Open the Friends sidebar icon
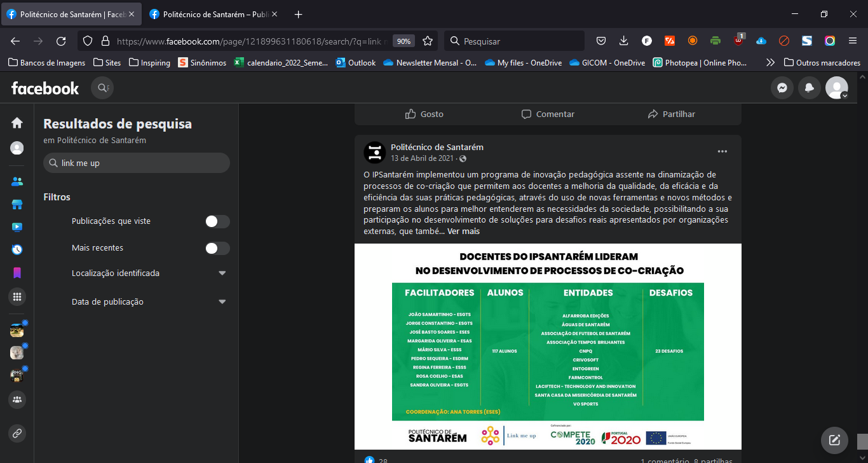Image resolution: width=868 pixels, height=463 pixels. 17,181
